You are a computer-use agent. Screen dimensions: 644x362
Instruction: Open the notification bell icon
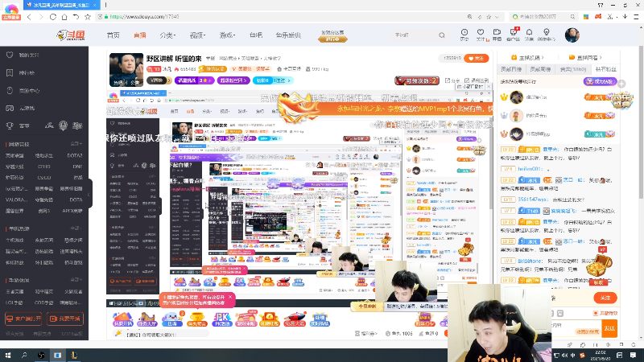click(529, 35)
